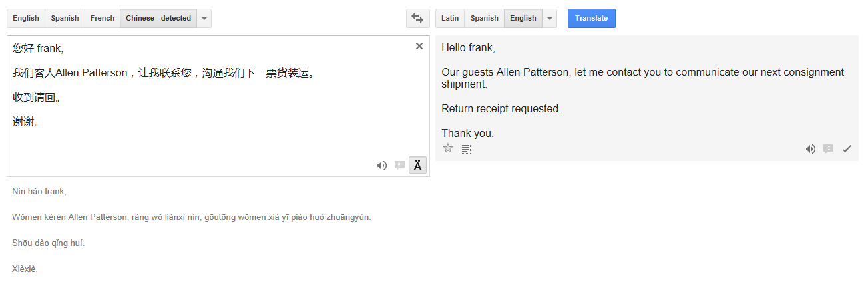Select English as target language
This screenshot has height=288, width=868.
pyautogui.click(x=523, y=18)
